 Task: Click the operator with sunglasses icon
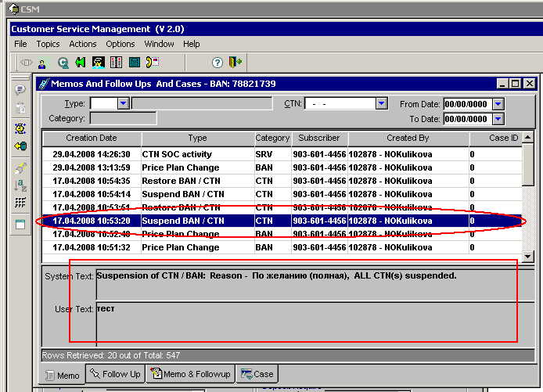pos(99,63)
